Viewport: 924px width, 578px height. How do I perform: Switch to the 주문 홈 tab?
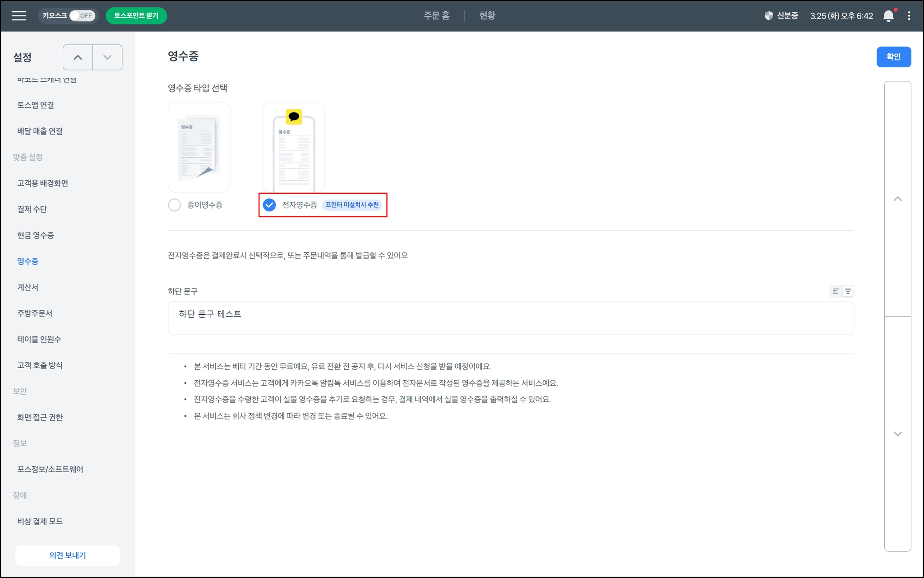click(x=436, y=16)
